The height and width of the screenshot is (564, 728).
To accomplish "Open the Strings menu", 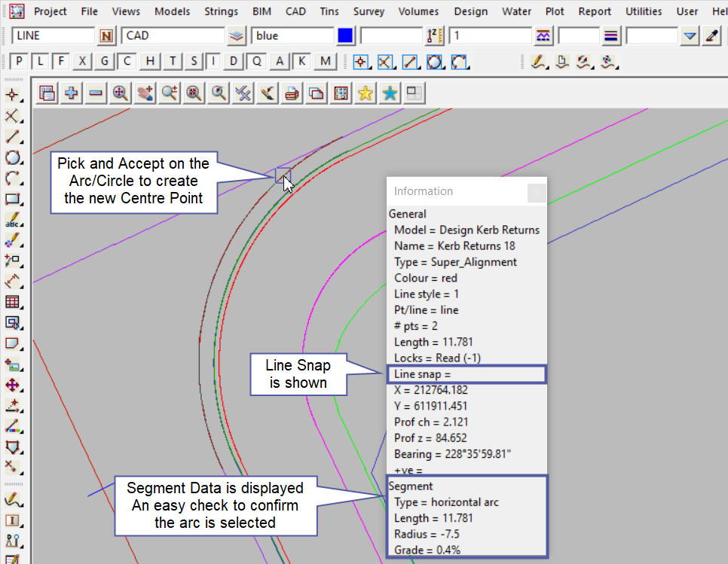I will (221, 11).
